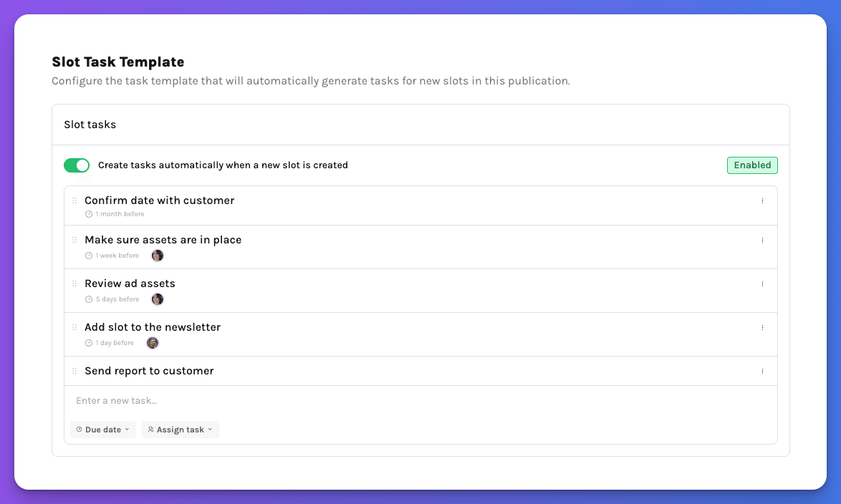Open the Assign task dropdown
Image resolution: width=841 pixels, height=504 pixels.
(180, 430)
